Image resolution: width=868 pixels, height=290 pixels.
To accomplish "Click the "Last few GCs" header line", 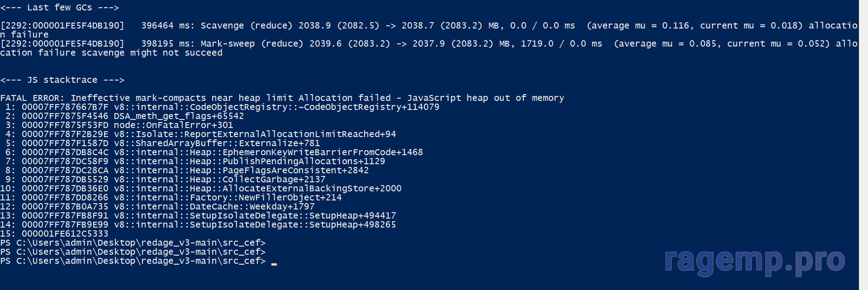I will click(x=60, y=8).
